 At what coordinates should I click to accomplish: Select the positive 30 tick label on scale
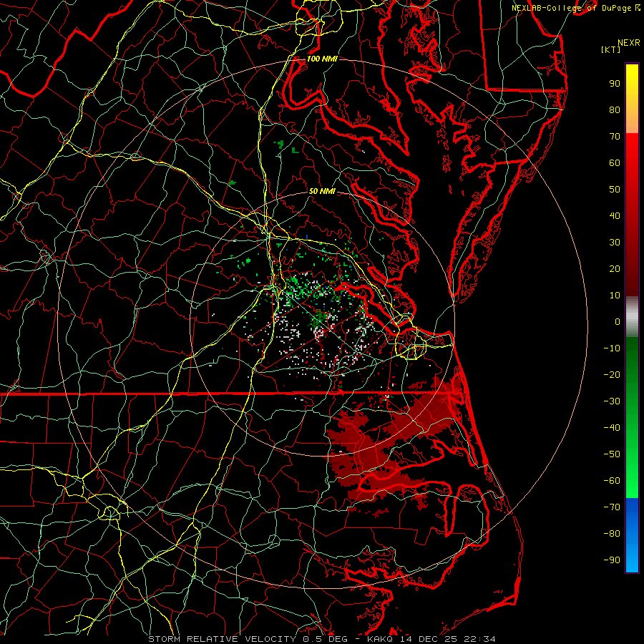click(615, 243)
